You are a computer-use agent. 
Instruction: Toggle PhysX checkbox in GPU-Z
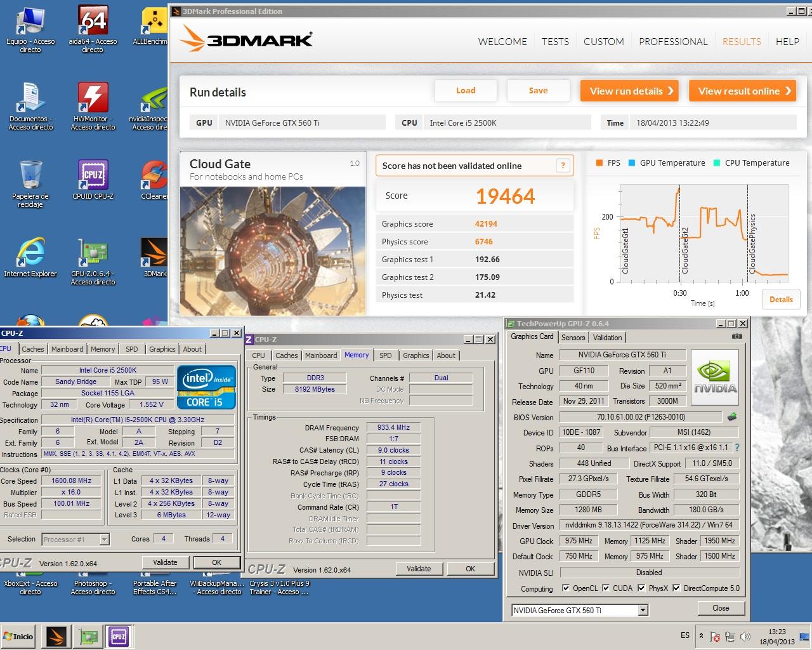coord(641,588)
